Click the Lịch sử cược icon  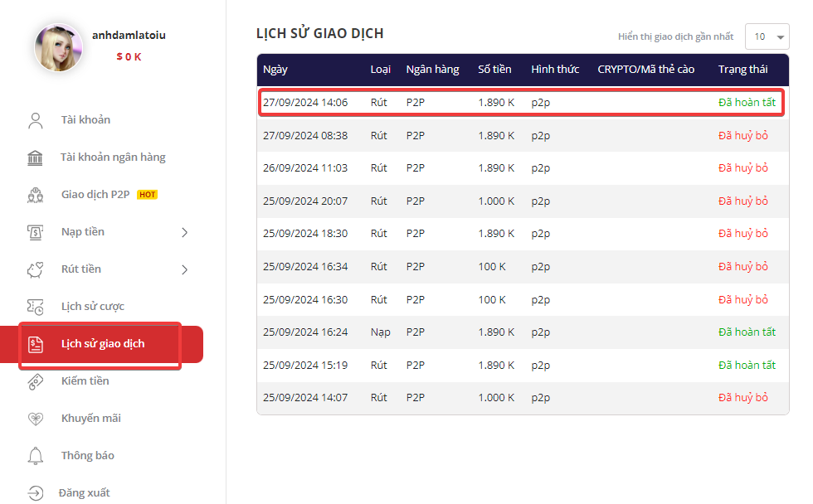35,307
